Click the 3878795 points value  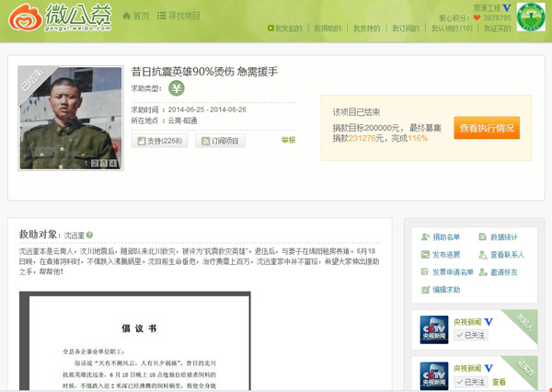coord(497,18)
